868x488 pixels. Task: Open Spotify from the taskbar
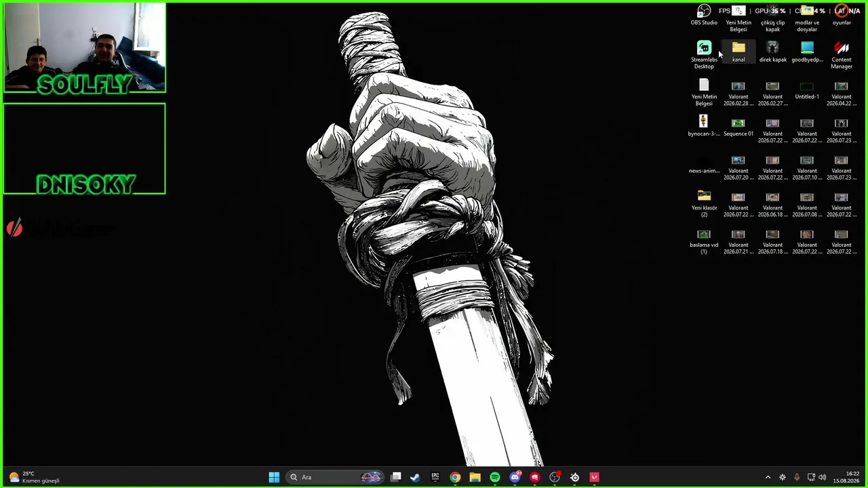tap(495, 477)
